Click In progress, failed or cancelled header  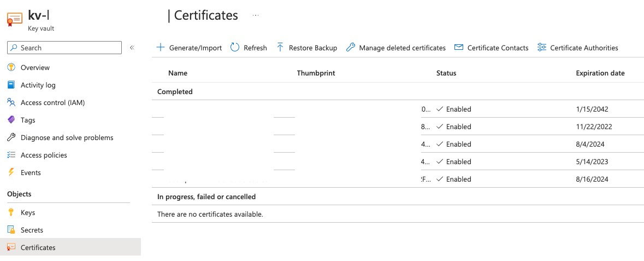(206, 197)
